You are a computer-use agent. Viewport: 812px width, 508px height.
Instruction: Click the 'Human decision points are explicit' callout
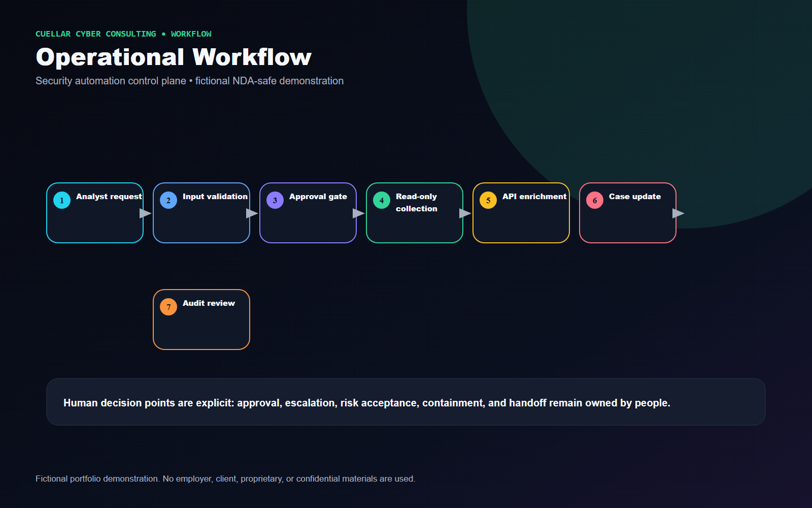click(x=406, y=402)
